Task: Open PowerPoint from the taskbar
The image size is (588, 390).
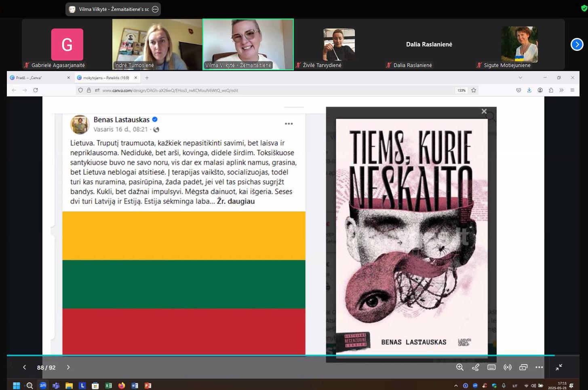Action: click(x=148, y=386)
